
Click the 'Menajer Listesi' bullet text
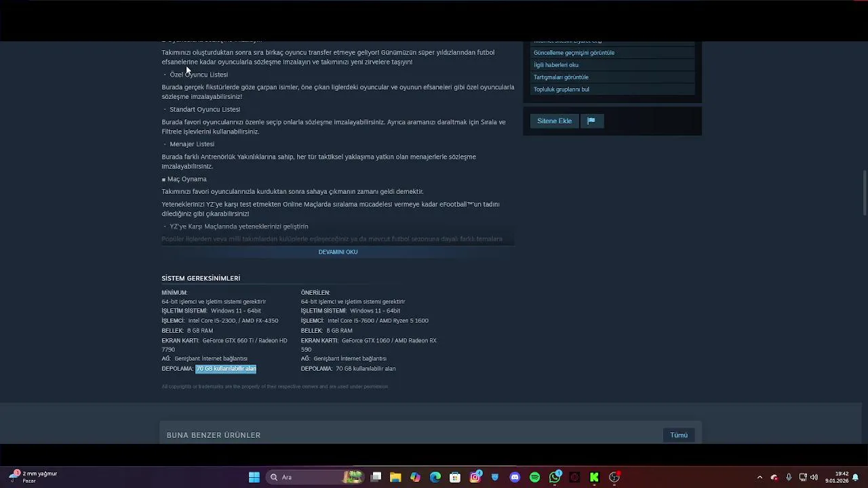click(192, 144)
